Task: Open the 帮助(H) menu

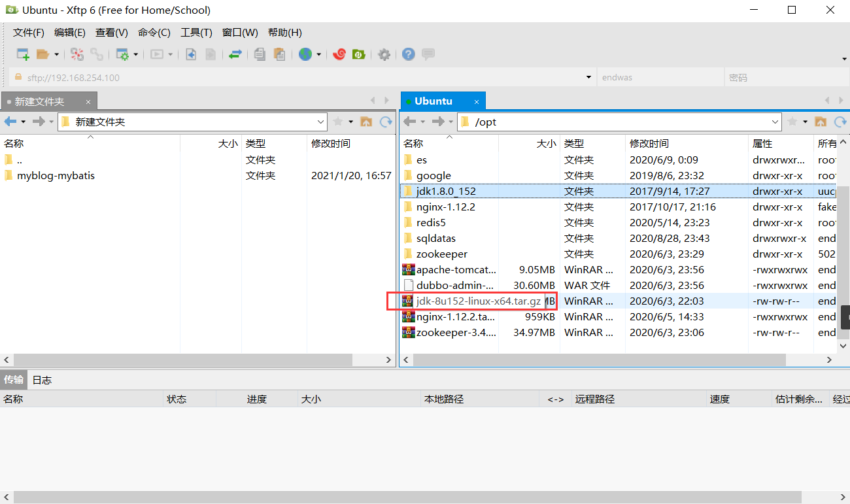Action: click(x=285, y=32)
